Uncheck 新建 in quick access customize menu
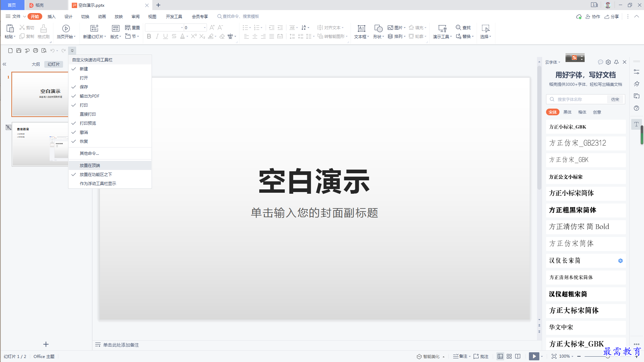Viewport: 644px width, 362px height. pos(110,69)
